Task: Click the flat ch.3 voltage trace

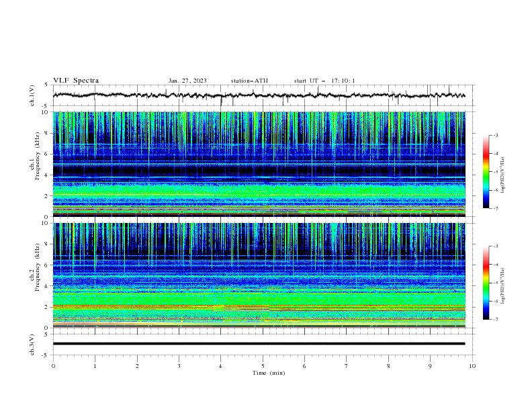Action: point(259,344)
